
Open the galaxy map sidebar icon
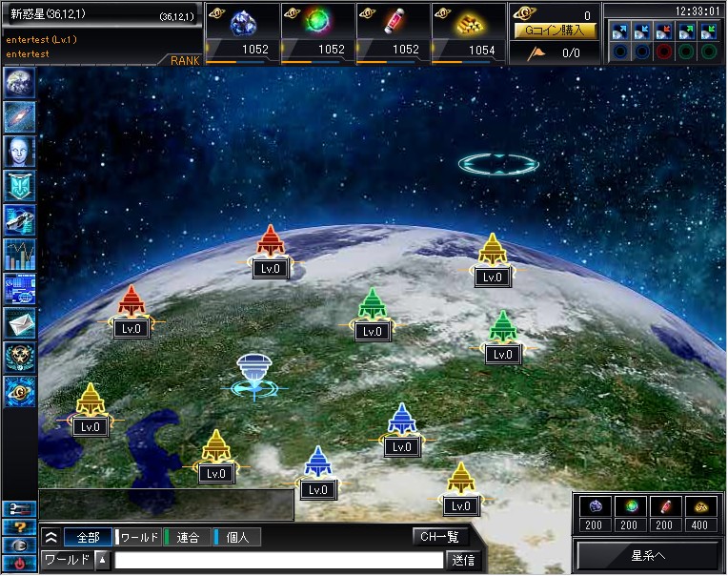(19, 117)
